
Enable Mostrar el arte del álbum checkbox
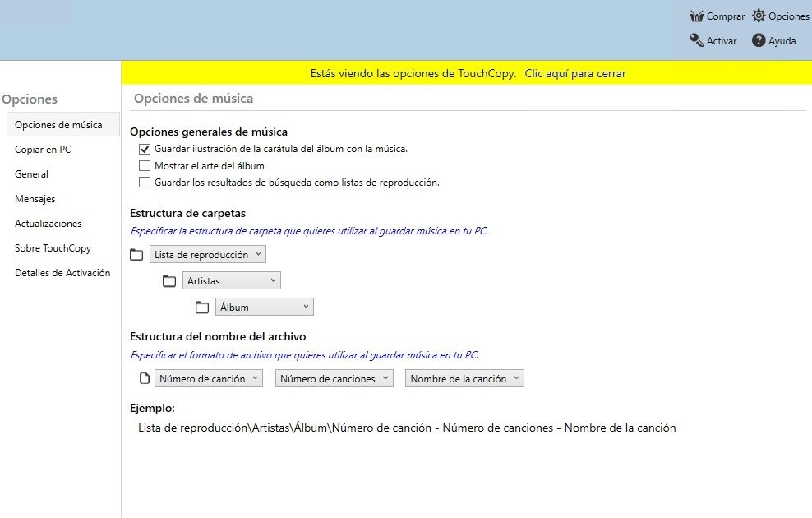tap(145, 166)
